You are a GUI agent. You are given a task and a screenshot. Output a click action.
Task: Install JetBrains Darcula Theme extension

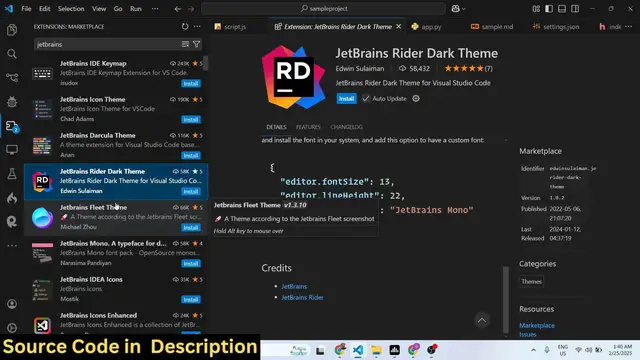pyautogui.click(x=191, y=156)
